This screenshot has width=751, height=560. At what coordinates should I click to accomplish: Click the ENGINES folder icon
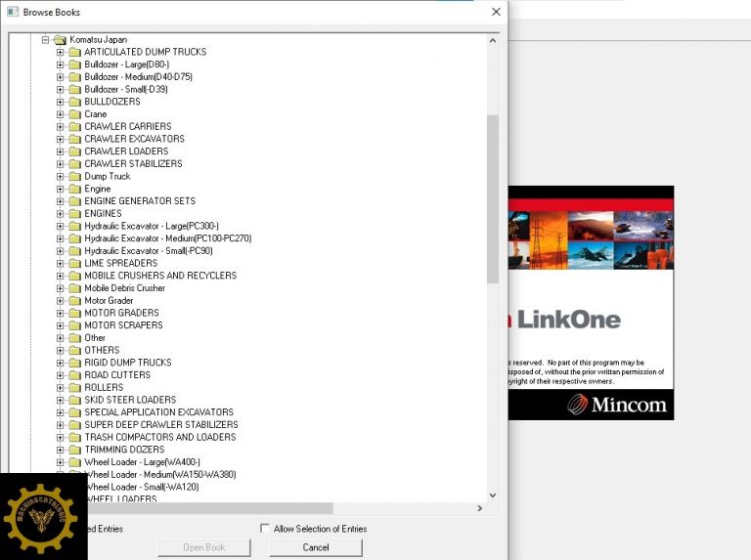pos(74,213)
